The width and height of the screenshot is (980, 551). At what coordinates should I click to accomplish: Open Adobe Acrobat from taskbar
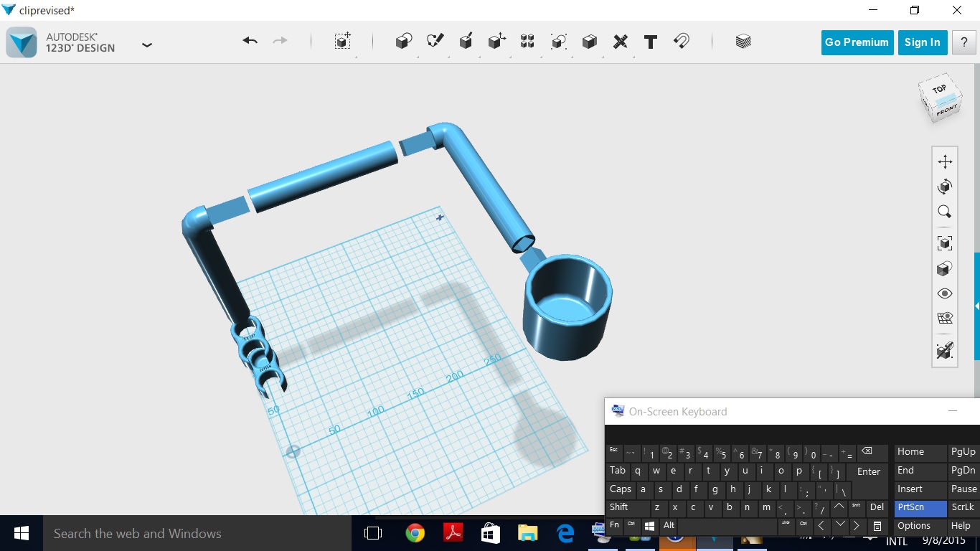[x=453, y=533]
